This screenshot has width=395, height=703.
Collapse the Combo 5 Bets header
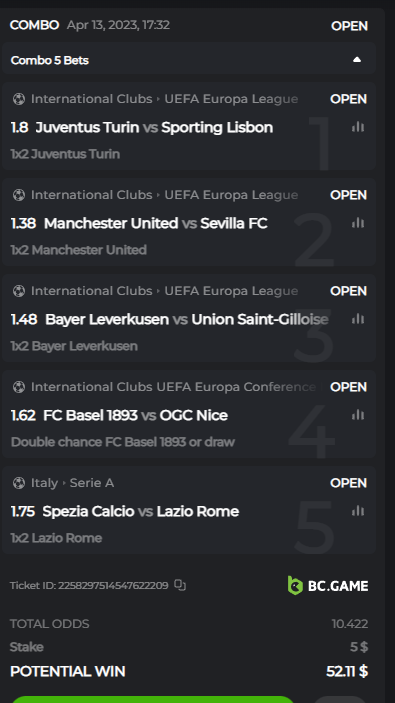(189, 60)
